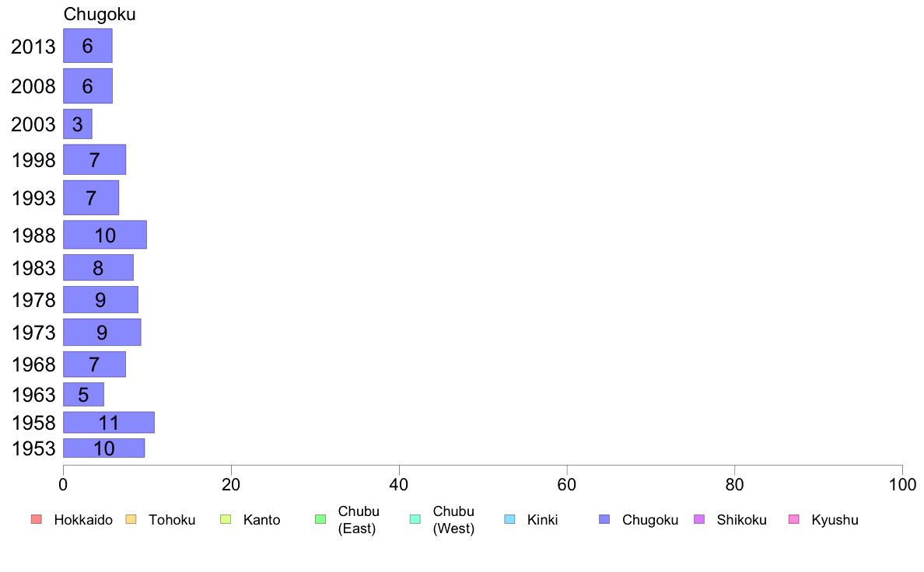
Task: Click the Tohoku orange legend swatch
Action: 131,519
